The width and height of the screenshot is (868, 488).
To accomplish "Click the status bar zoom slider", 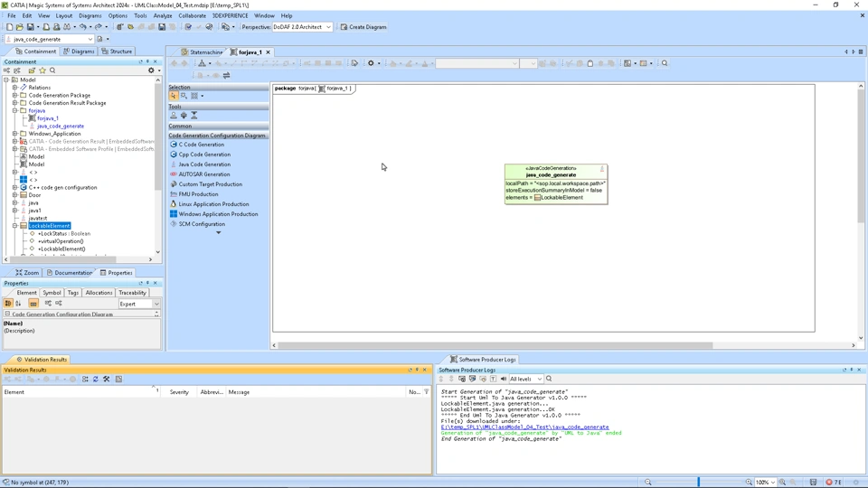I will point(699,483).
